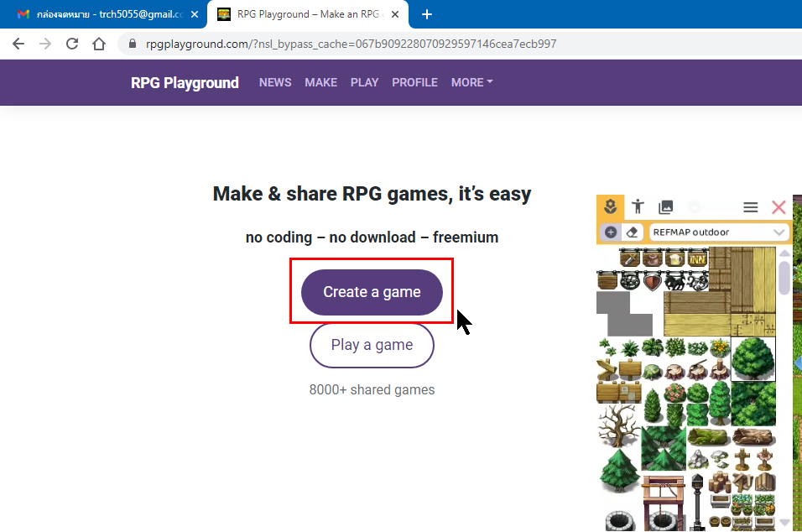Pick the red shield hanging sign tile
The width and height of the screenshot is (802, 532).
click(652, 281)
